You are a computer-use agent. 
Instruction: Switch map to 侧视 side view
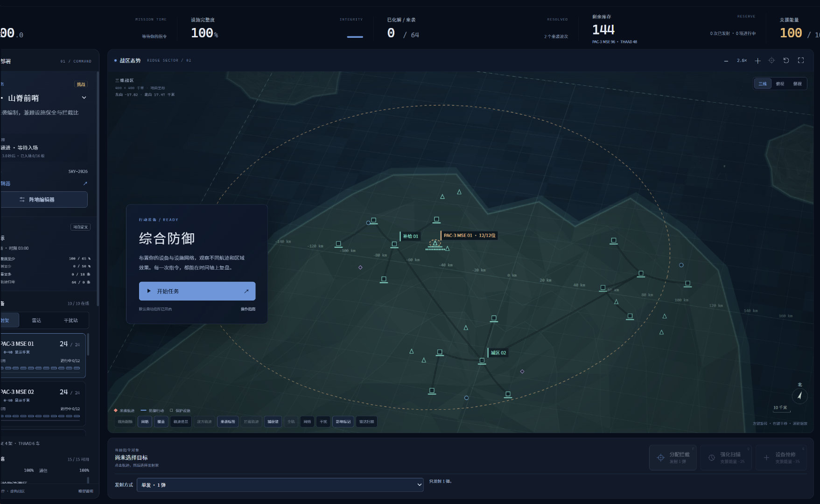[x=797, y=84]
